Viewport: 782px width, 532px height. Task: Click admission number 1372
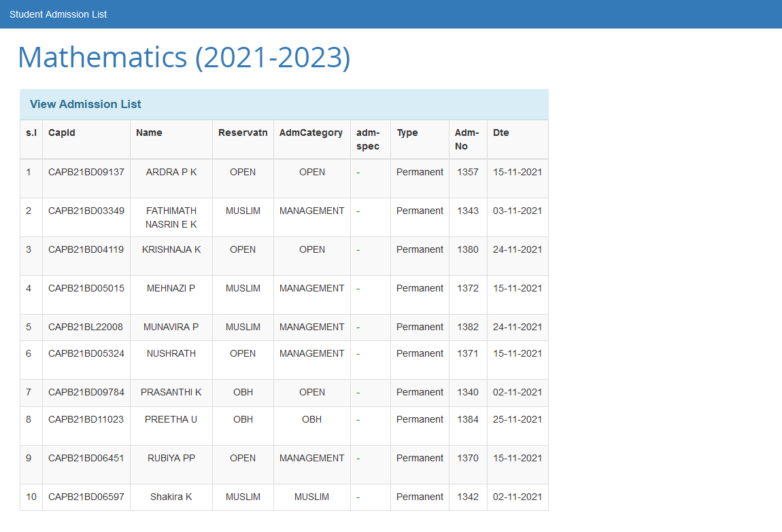(468, 288)
